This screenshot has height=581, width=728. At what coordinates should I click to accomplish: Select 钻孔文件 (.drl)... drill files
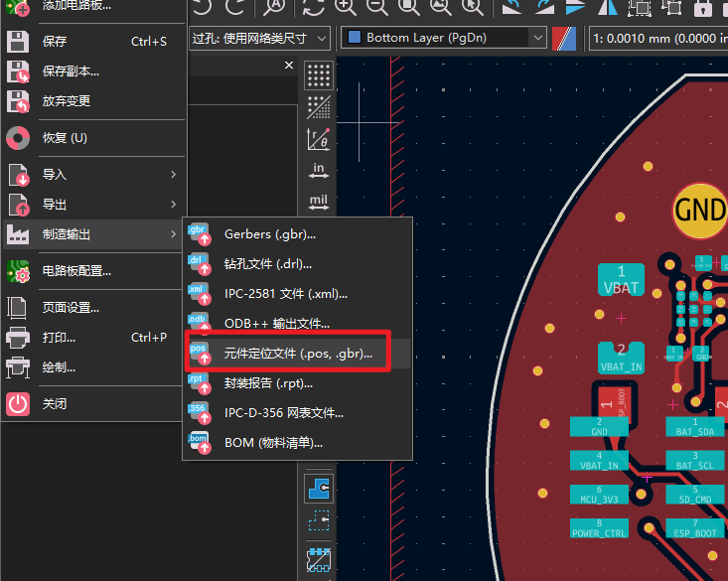(x=297, y=264)
